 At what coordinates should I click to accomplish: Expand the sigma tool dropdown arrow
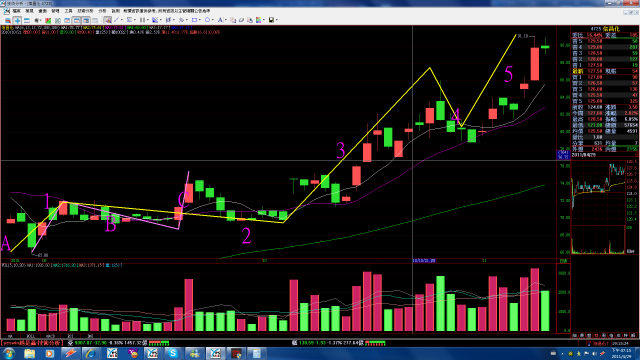pos(135,20)
